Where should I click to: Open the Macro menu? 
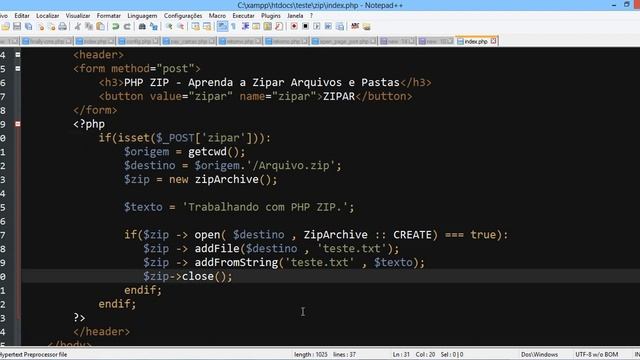click(217, 16)
